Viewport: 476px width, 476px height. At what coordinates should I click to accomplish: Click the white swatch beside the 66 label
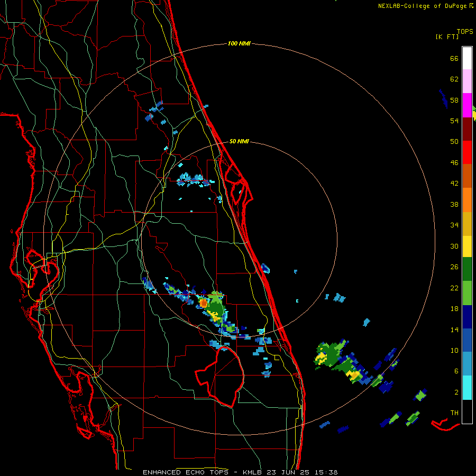click(x=467, y=58)
